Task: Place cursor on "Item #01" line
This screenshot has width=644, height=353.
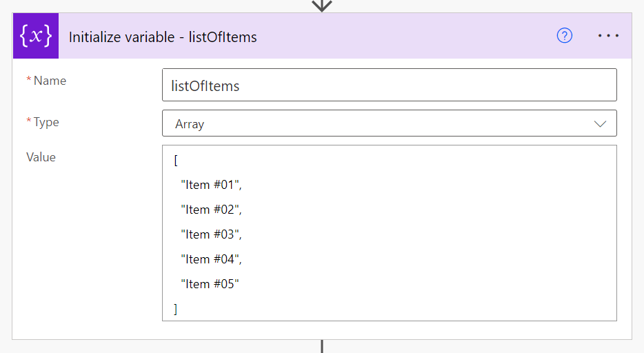Action: 211,185
